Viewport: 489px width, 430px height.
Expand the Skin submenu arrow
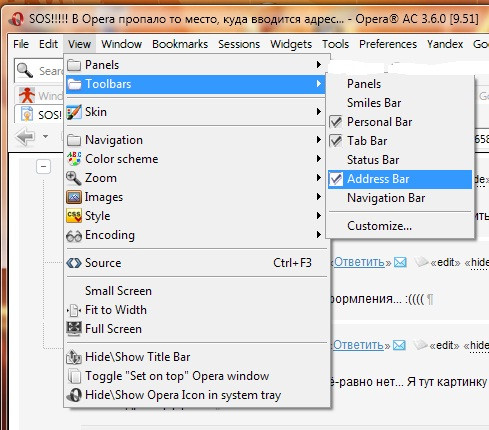tap(319, 112)
